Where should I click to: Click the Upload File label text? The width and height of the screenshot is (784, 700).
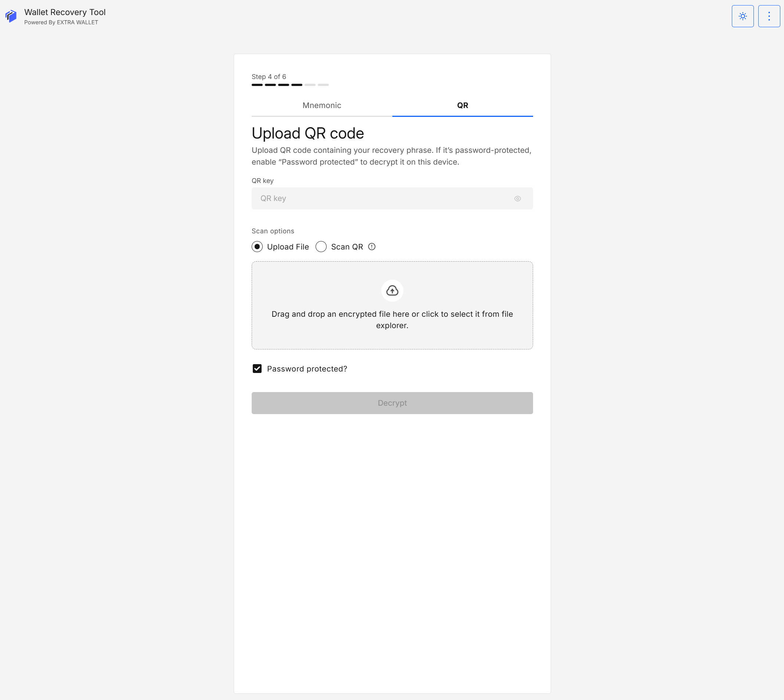pos(288,247)
